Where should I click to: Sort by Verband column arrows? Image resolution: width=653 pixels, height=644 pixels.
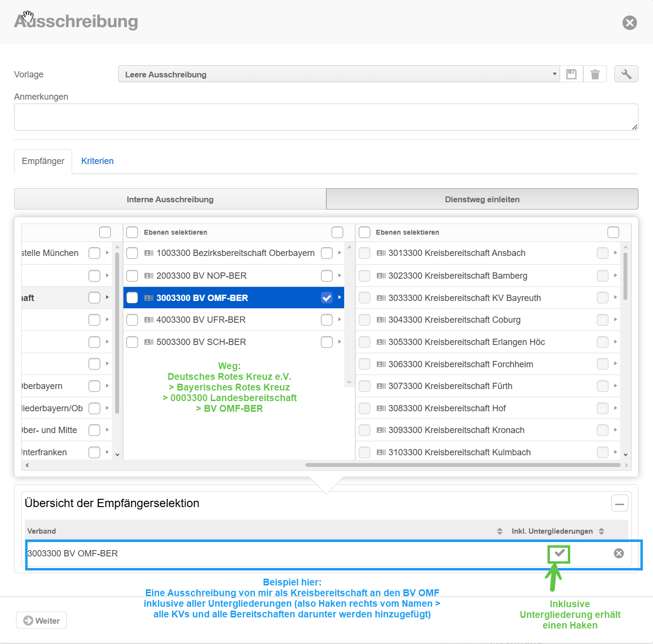pyautogui.click(x=500, y=531)
